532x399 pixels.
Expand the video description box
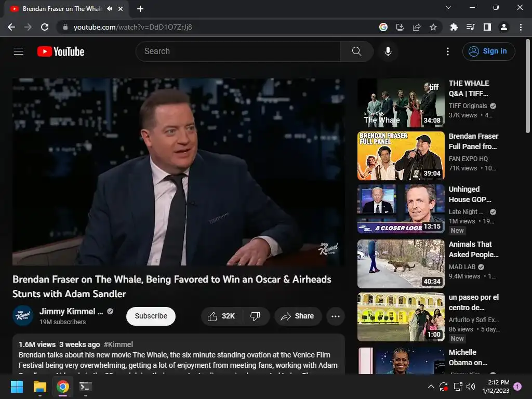(179, 354)
